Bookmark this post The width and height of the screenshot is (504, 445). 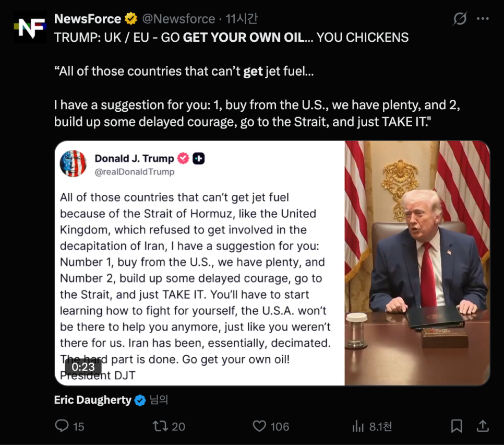pyautogui.click(x=457, y=426)
